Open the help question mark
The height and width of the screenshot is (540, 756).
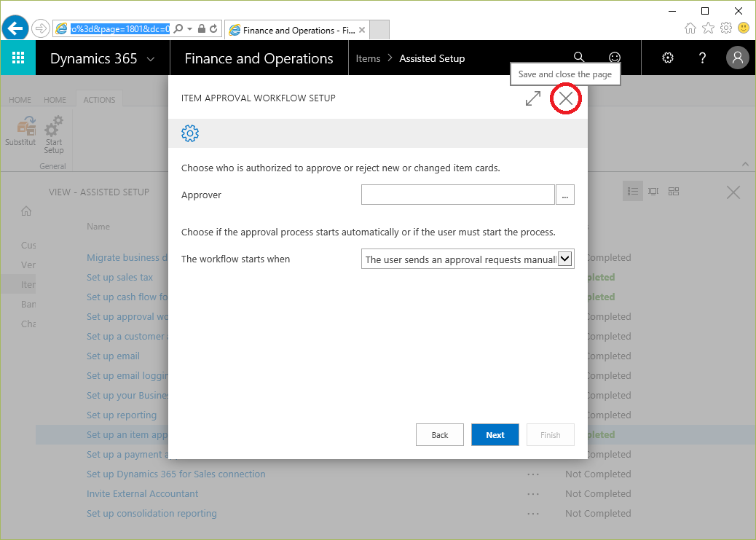703,58
